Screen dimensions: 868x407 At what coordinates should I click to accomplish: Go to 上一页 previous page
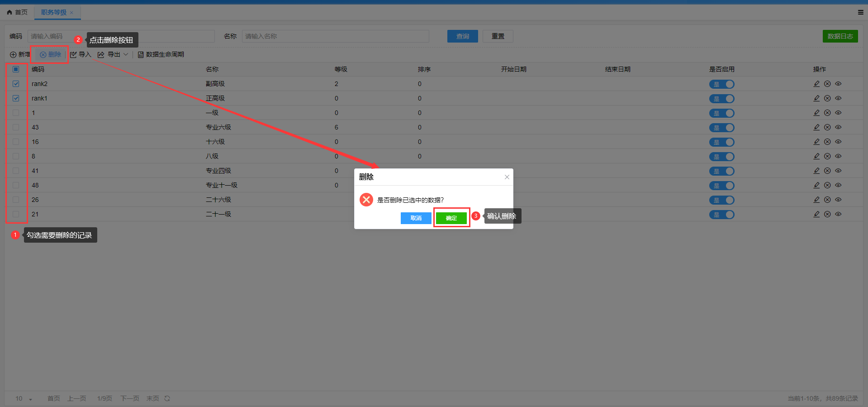click(x=77, y=398)
